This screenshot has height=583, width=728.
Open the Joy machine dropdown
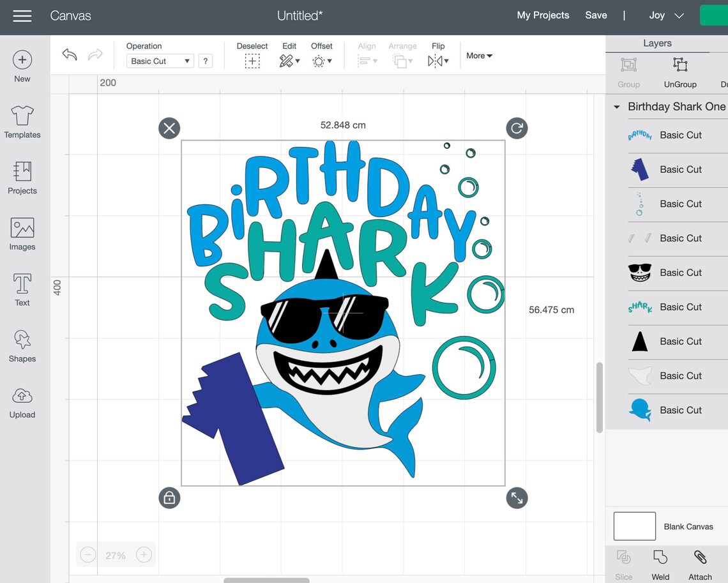point(666,15)
